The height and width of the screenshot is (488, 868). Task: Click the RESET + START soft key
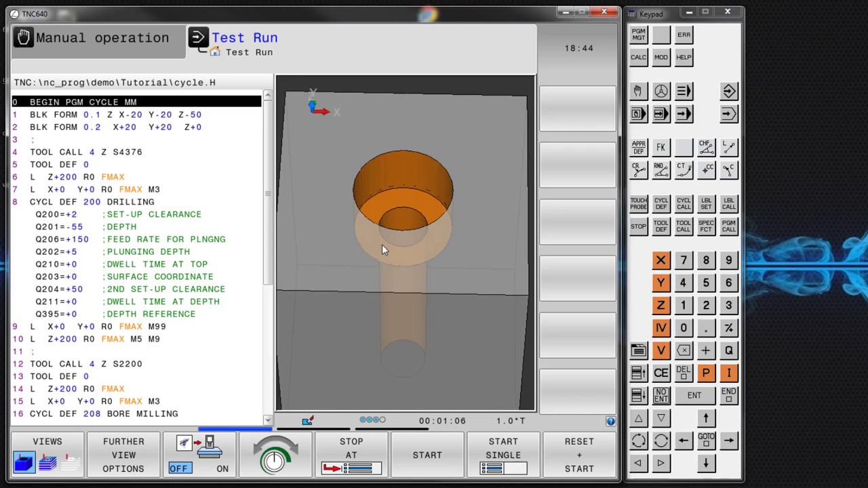pos(579,455)
